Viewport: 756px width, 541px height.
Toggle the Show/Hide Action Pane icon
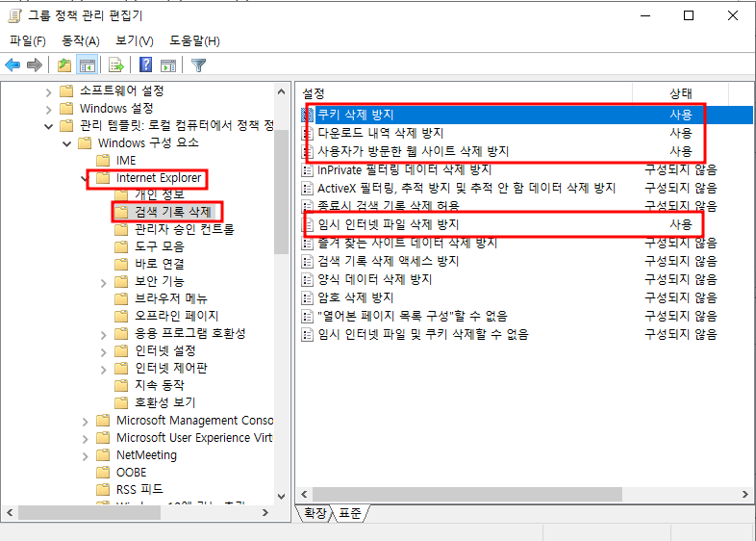pos(168,65)
